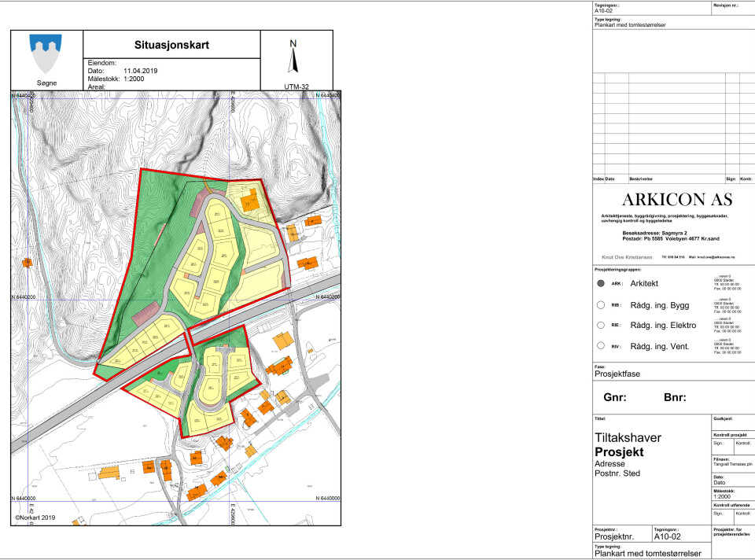Click the orange building in upper housing plot
The height and width of the screenshot is (560, 755).
(x=249, y=200)
